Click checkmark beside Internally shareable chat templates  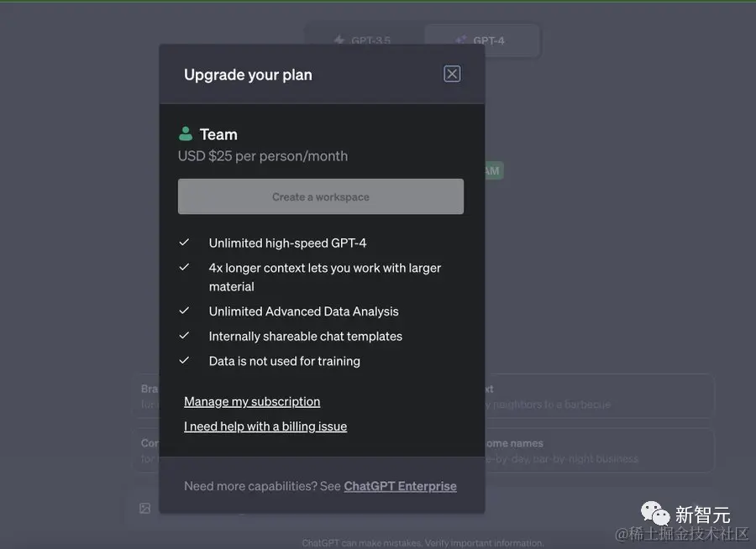(184, 336)
